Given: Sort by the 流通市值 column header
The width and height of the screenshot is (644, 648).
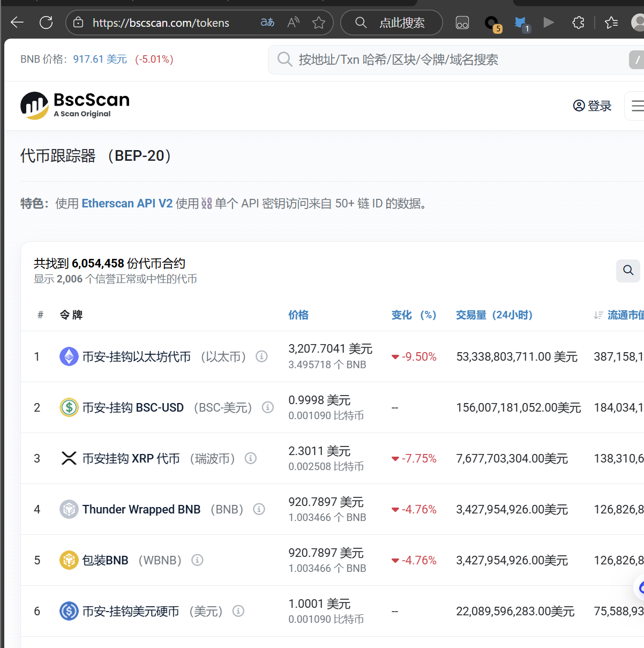Looking at the screenshot, I should point(625,315).
